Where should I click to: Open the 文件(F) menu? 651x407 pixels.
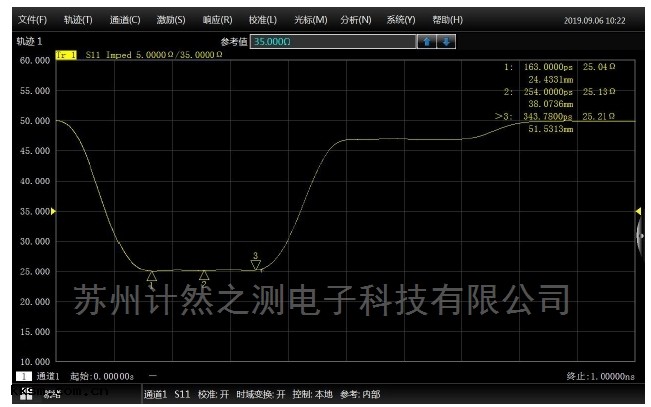pyautogui.click(x=33, y=19)
